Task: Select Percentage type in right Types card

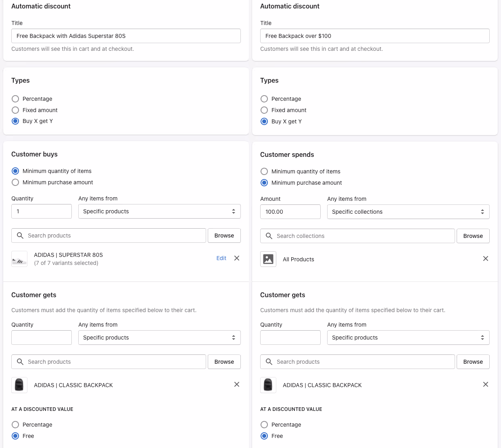Action: pos(264,99)
